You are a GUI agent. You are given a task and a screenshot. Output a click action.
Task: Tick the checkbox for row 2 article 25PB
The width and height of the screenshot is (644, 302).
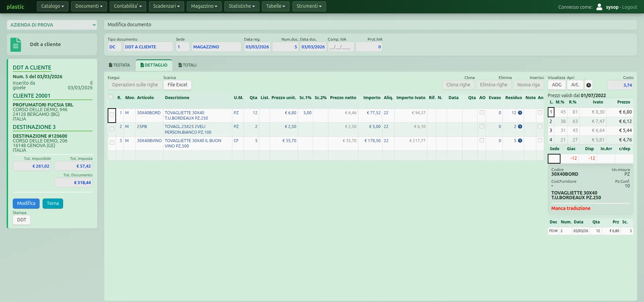[112, 129]
